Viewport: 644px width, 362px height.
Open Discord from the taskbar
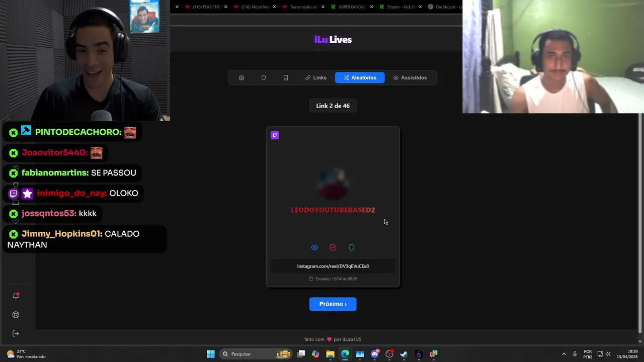pos(375,354)
